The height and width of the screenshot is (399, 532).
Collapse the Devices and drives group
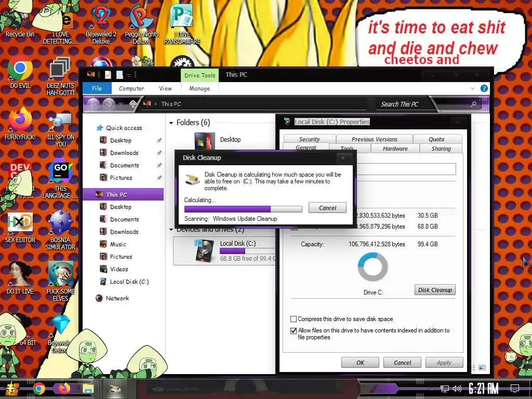(171, 230)
